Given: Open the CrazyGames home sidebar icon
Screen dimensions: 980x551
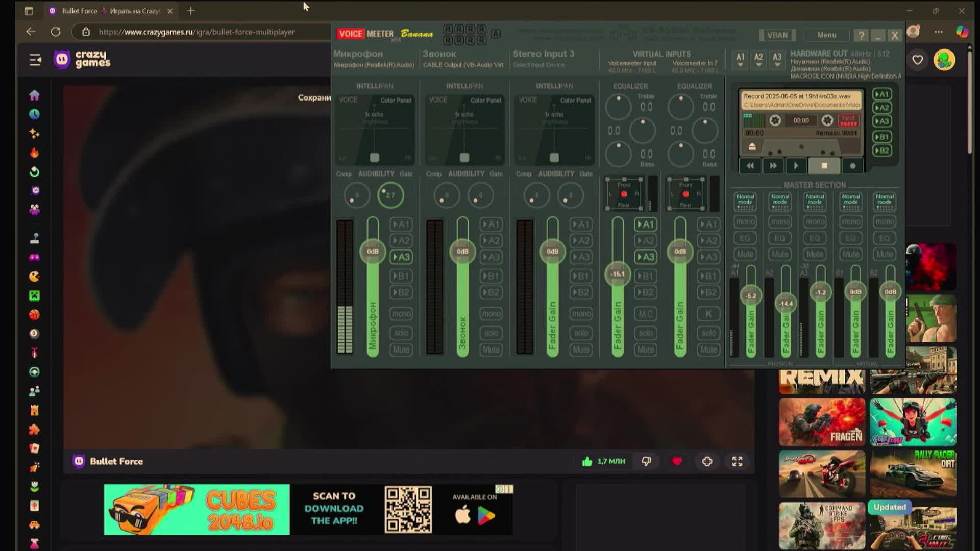Looking at the screenshot, I should 34,95.
